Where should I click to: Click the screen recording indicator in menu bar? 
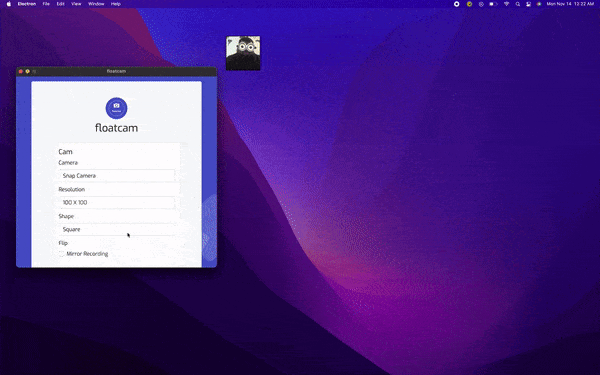click(x=457, y=4)
